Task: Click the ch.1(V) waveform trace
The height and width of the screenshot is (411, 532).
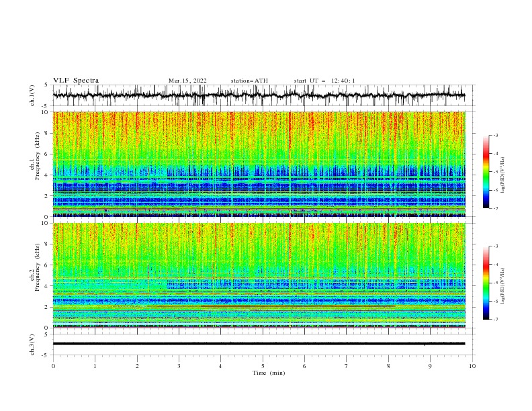Action: click(259, 95)
